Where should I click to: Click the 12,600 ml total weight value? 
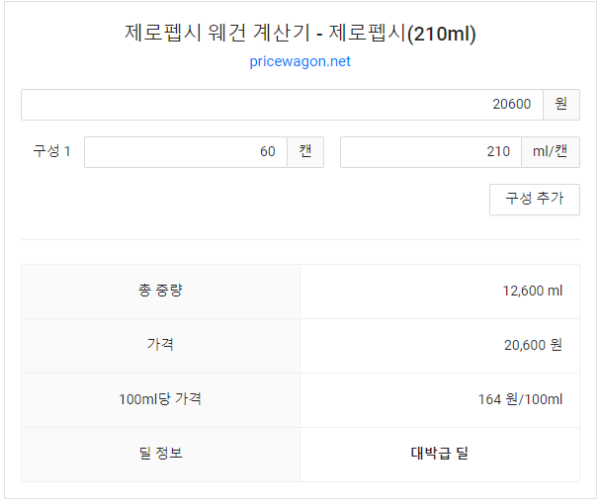[532, 291]
